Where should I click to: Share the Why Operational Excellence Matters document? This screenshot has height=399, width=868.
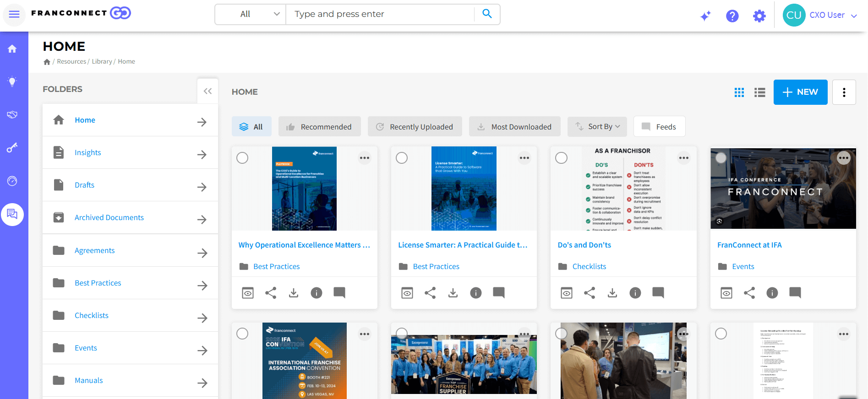271,293
